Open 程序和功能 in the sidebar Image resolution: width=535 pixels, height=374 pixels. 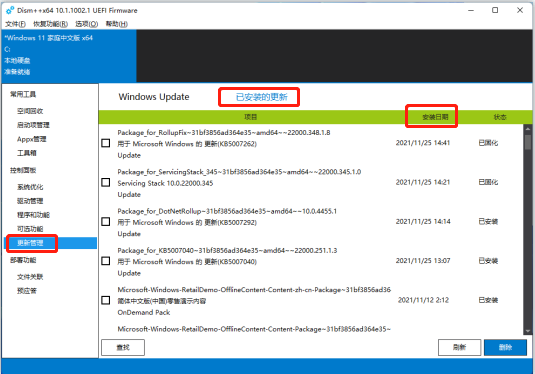[x=33, y=215]
